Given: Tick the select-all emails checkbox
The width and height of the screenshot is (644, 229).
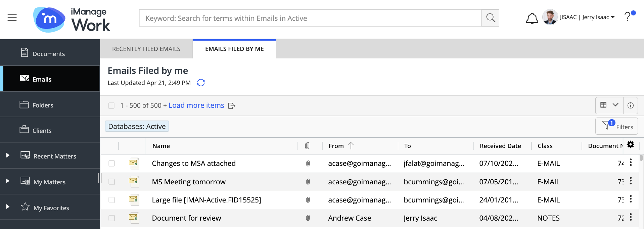Looking at the screenshot, I should click(x=111, y=106).
